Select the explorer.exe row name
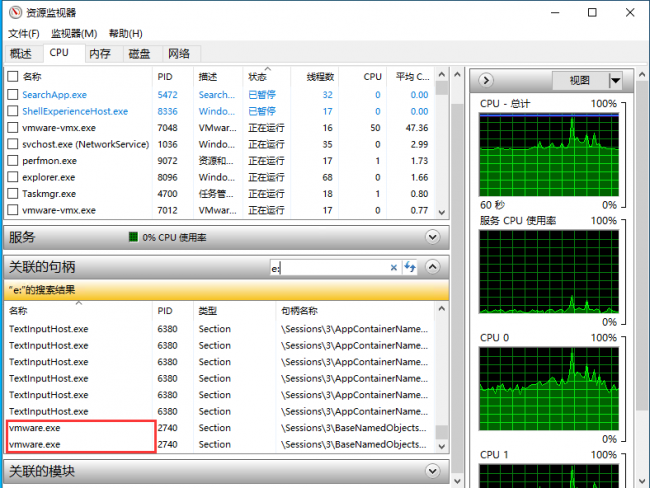 pyautogui.click(x=49, y=177)
